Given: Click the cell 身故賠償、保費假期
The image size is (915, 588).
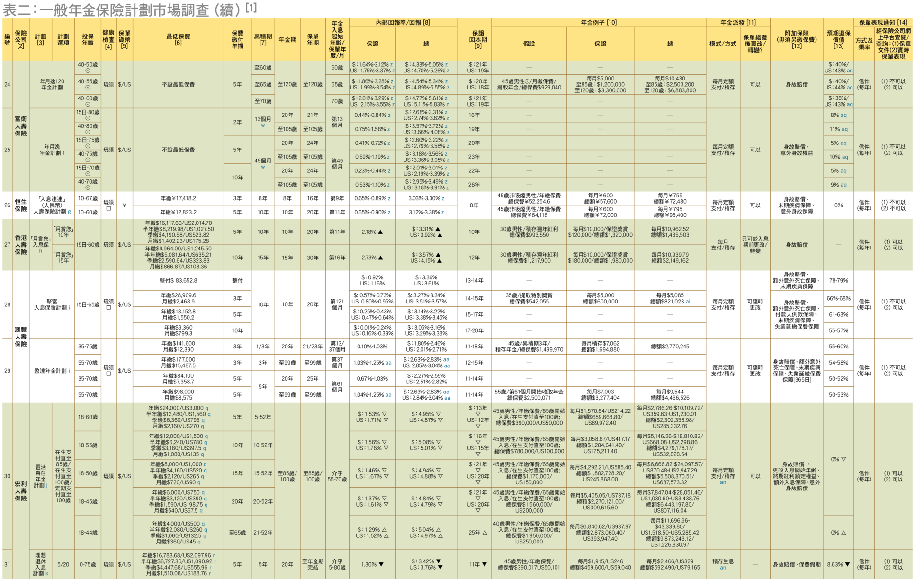Looking at the screenshot, I should coord(797,564).
